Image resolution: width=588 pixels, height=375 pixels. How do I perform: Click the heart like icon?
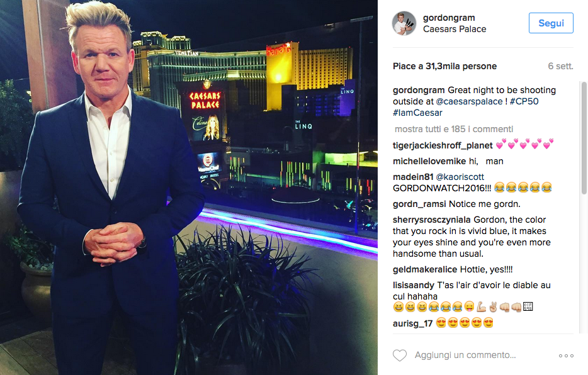coord(399,355)
